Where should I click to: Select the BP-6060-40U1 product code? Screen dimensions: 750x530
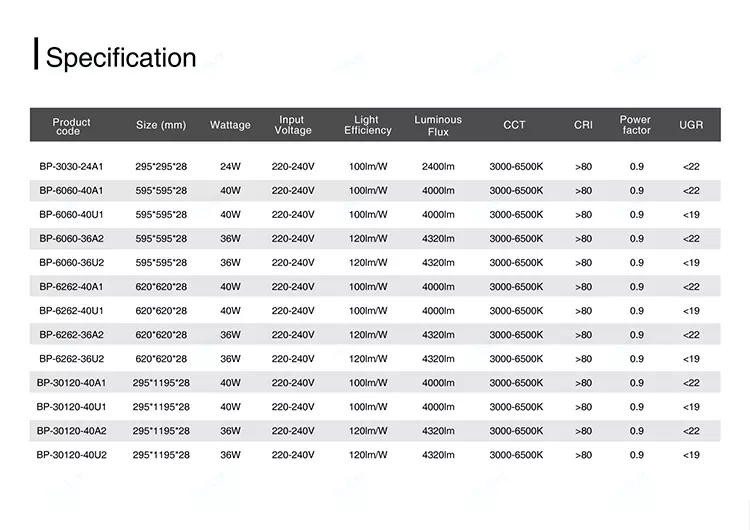pos(71,214)
